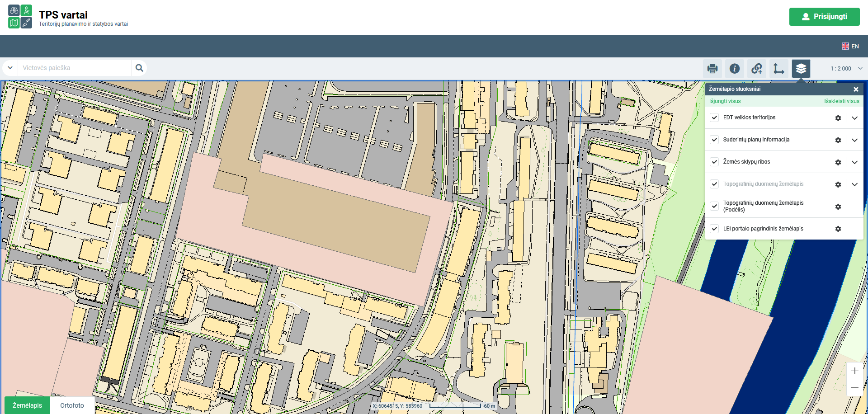Select the measure tool icon
This screenshot has height=414, width=868.
click(x=778, y=69)
